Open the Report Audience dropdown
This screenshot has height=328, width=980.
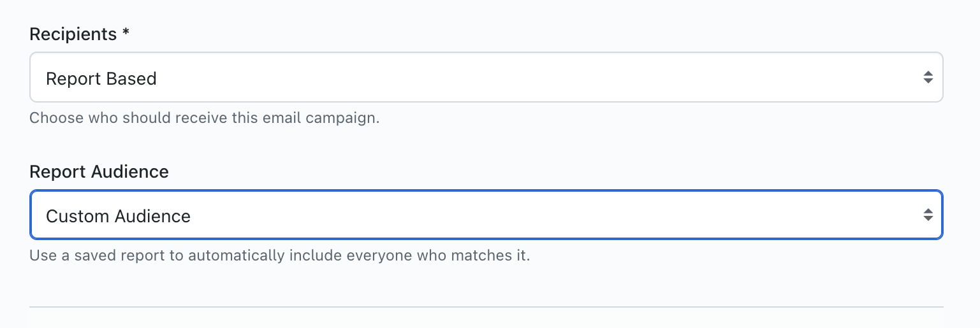tap(486, 215)
